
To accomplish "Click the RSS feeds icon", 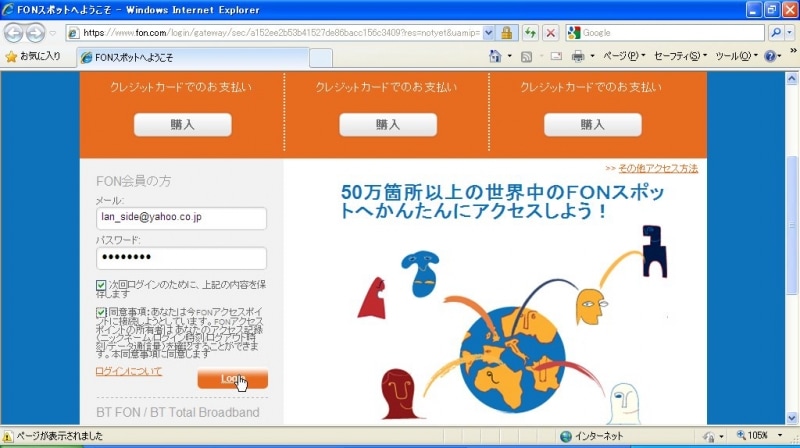I will [x=526, y=57].
